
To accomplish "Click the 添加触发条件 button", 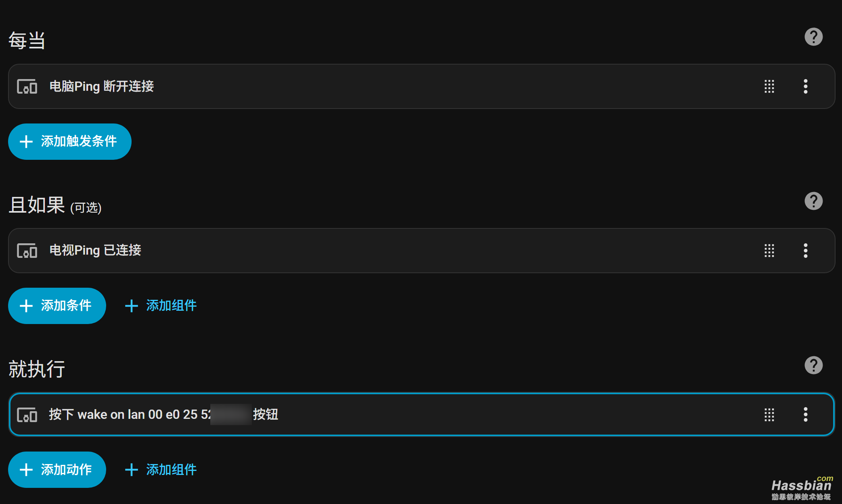I will click(69, 142).
